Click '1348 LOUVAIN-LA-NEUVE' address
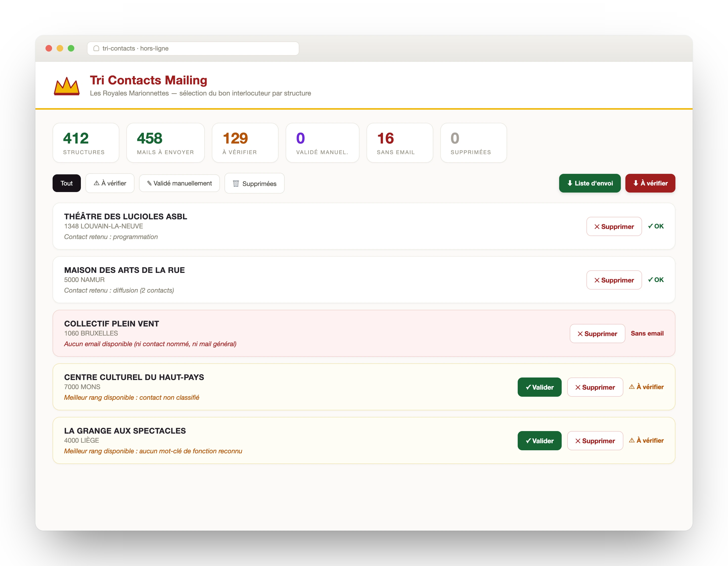The width and height of the screenshot is (728, 566). click(x=104, y=227)
